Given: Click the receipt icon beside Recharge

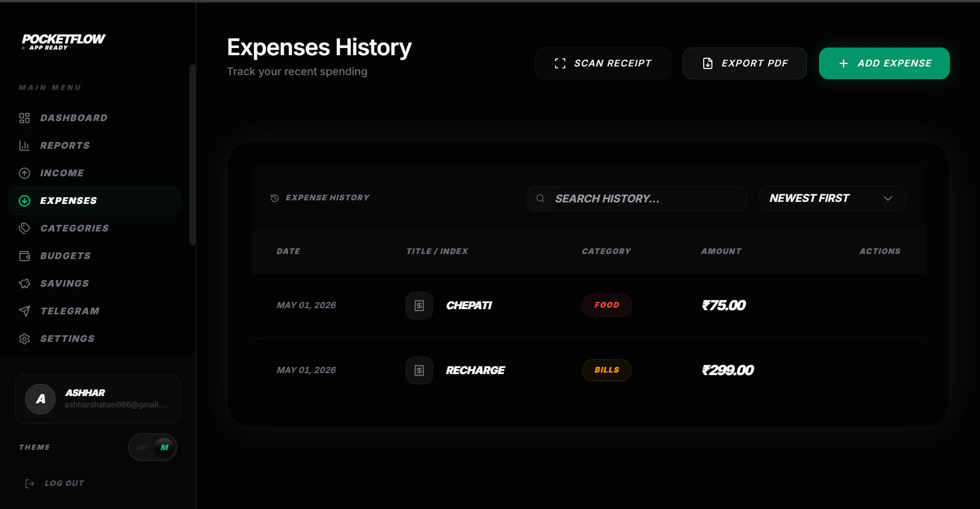Looking at the screenshot, I should coord(419,371).
